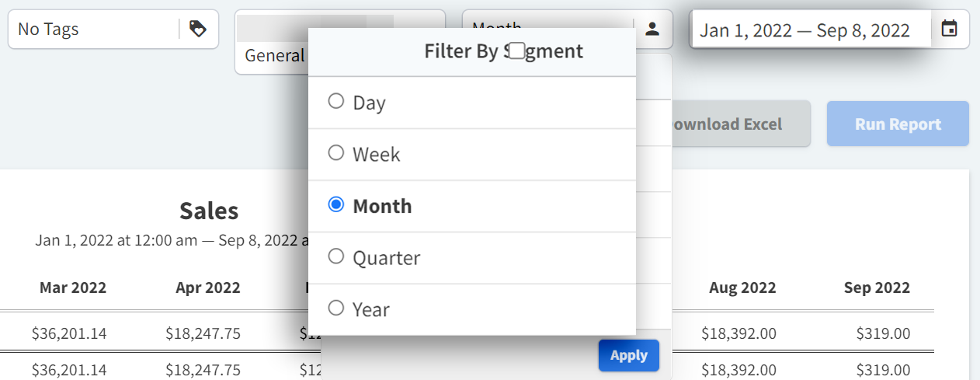Click the Run Report button
This screenshot has height=380, width=980.
pyautogui.click(x=898, y=124)
